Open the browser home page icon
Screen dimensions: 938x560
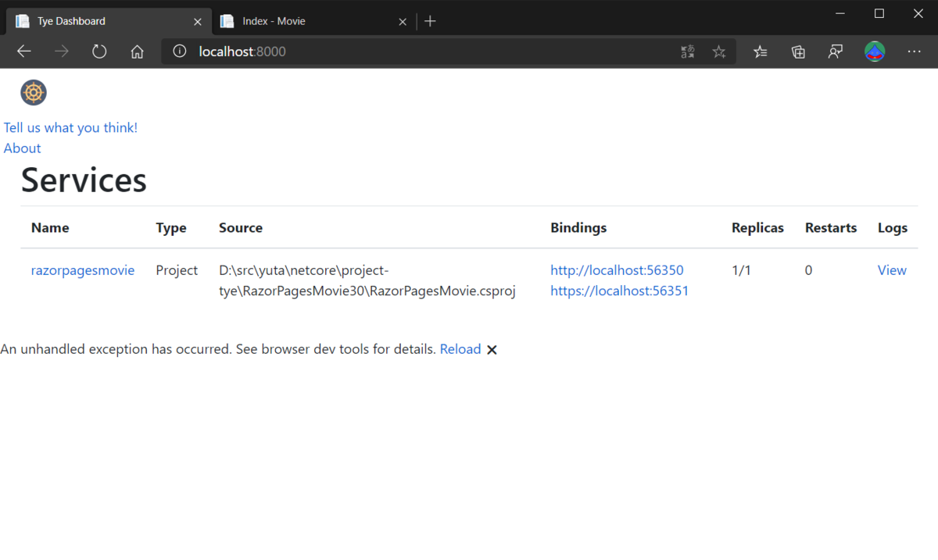137,52
